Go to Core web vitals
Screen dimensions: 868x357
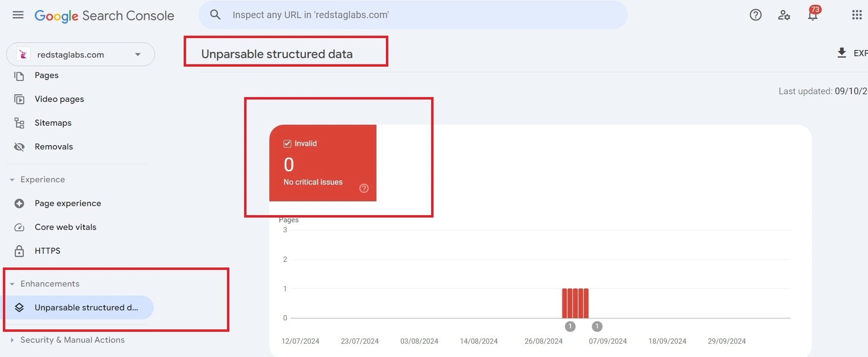(x=65, y=227)
